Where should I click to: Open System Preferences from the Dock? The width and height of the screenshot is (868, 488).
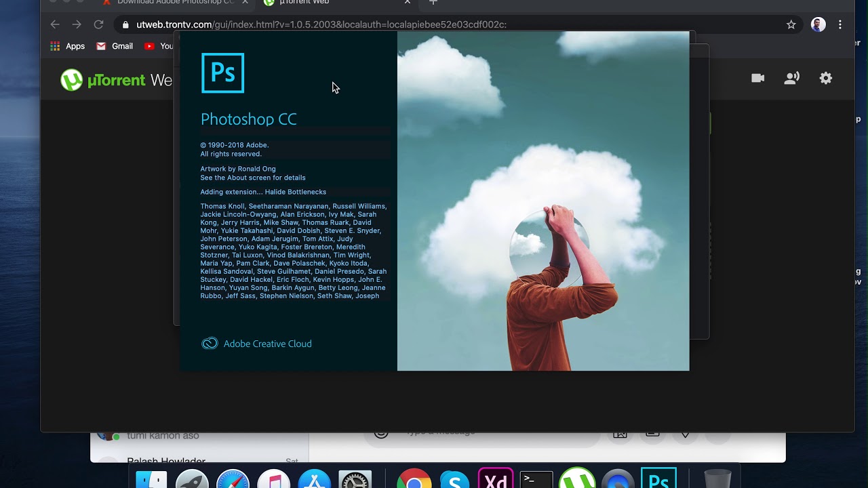[355, 479]
